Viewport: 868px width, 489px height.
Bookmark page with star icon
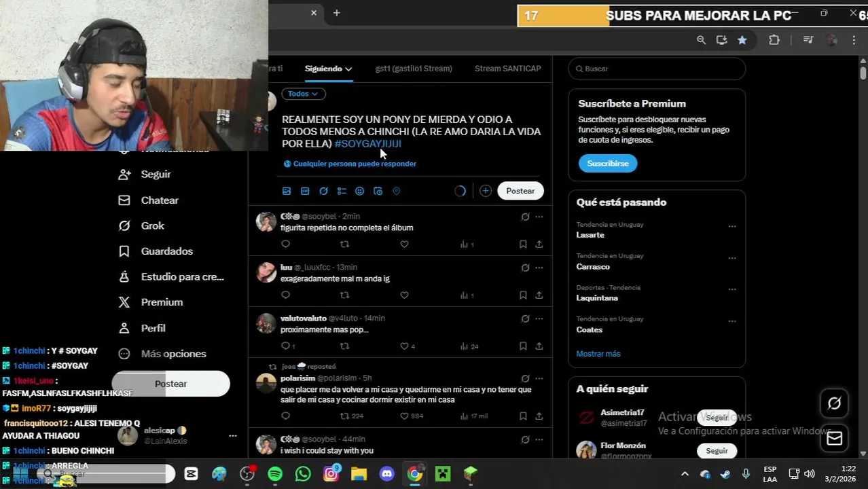[742, 40]
